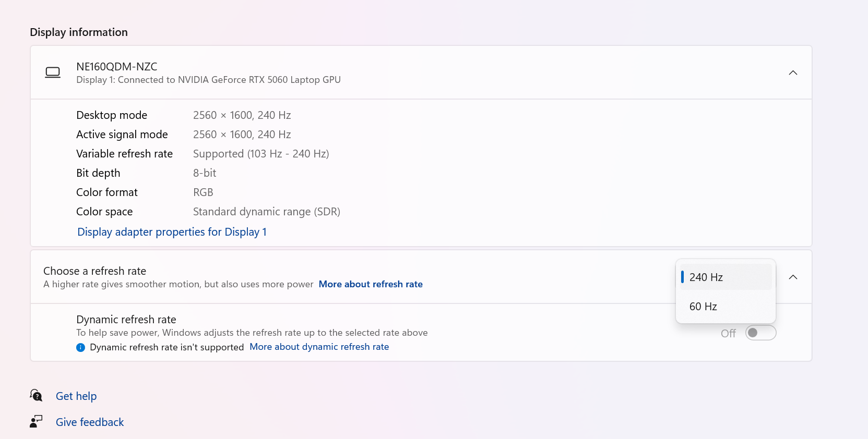Click the Get help link
Screen dimensions: 868x439
pyautogui.click(x=76, y=396)
